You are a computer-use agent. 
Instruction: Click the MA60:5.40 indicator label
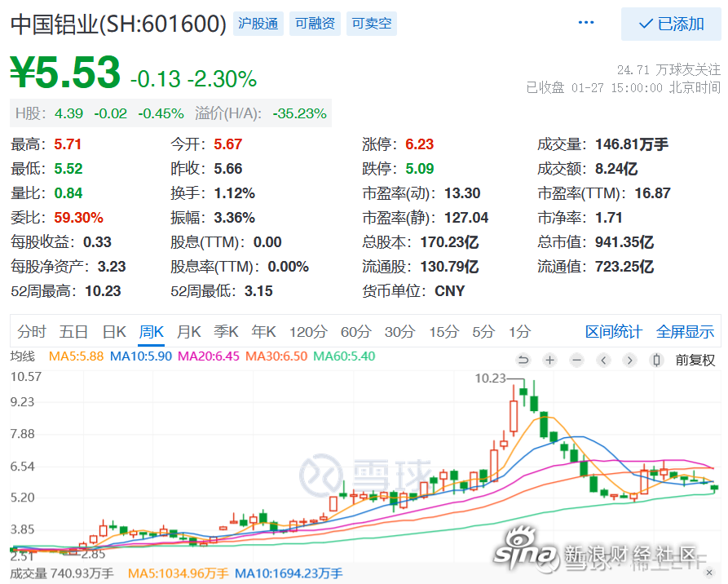point(344,356)
